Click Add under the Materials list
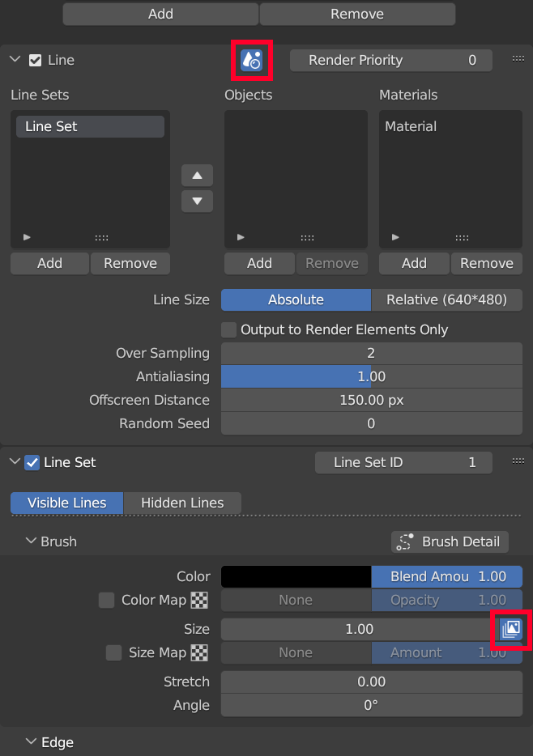The width and height of the screenshot is (533, 756). point(414,263)
